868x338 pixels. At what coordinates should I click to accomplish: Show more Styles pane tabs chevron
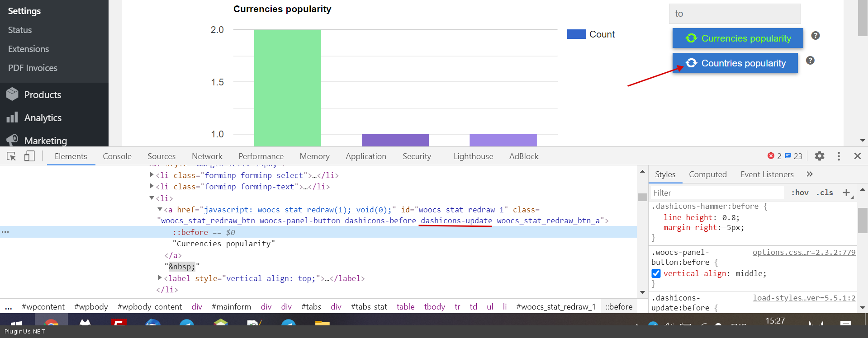[x=809, y=174]
